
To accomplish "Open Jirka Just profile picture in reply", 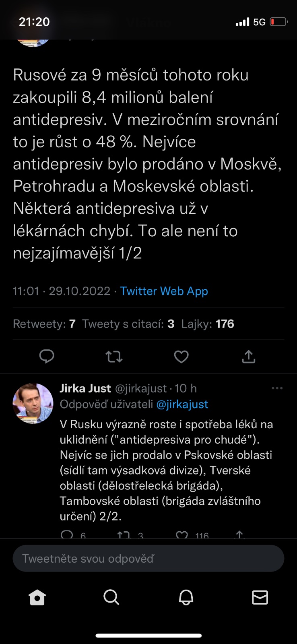I will coord(33,403).
